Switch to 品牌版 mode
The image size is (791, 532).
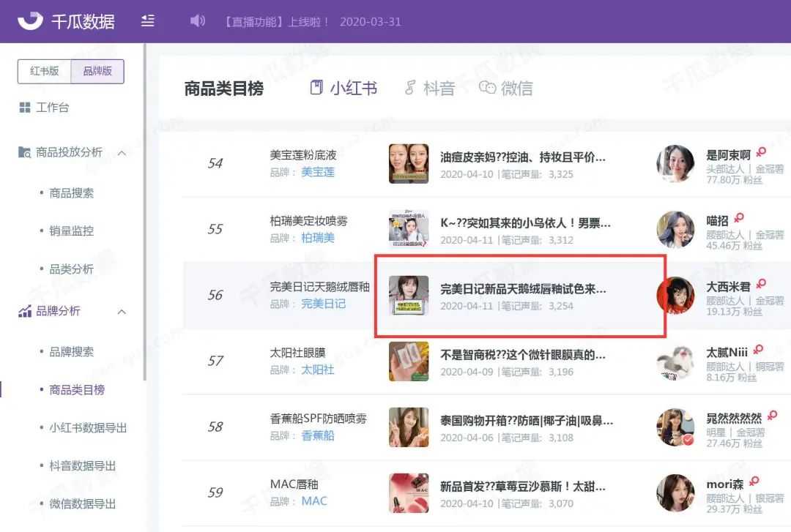pyautogui.click(x=97, y=71)
